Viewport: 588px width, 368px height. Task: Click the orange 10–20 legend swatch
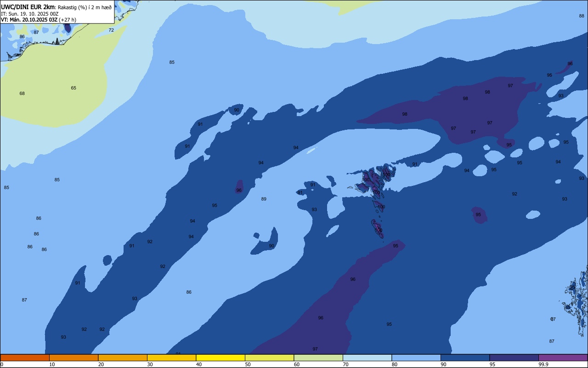point(73,357)
